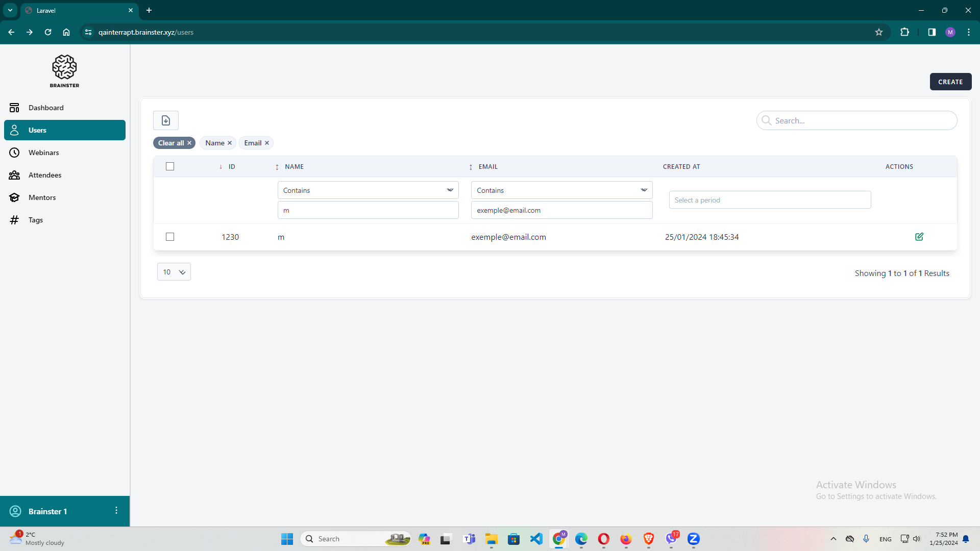Image resolution: width=980 pixels, height=551 pixels.
Task: Open Tags section in sidebar
Action: pyautogui.click(x=36, y=220)
